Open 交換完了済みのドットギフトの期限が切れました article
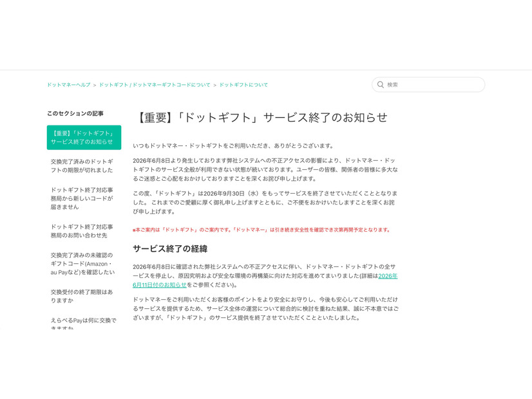532x399 pixels. pos(82,166)
